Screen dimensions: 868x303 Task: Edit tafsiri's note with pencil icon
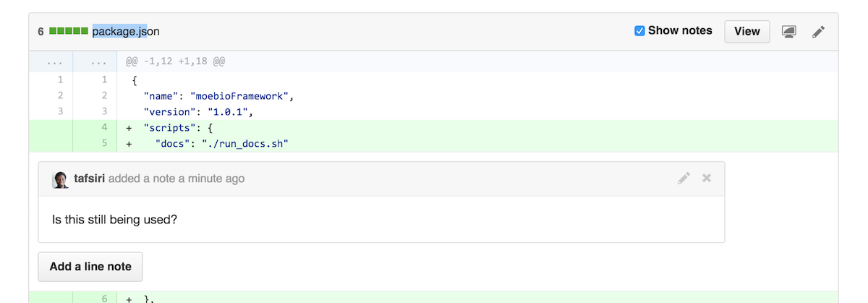(x=684, y=178)
